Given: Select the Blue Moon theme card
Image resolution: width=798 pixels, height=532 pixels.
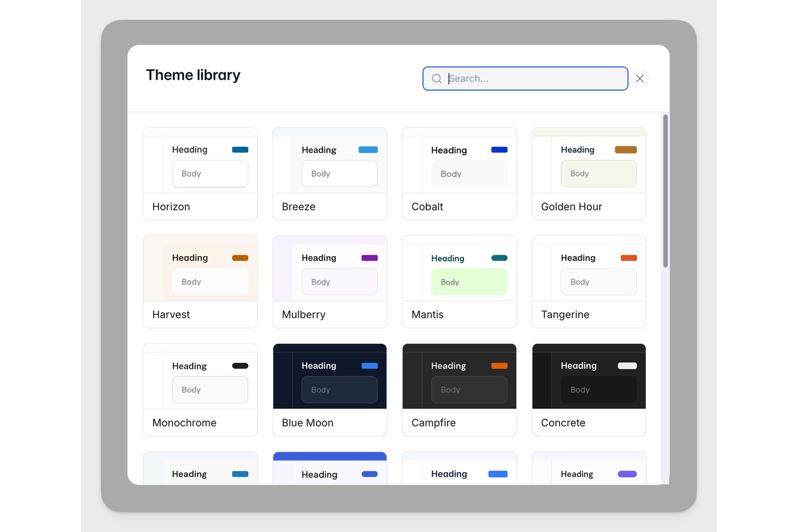Looking at the screenshot, I should [x=330, y=390].
